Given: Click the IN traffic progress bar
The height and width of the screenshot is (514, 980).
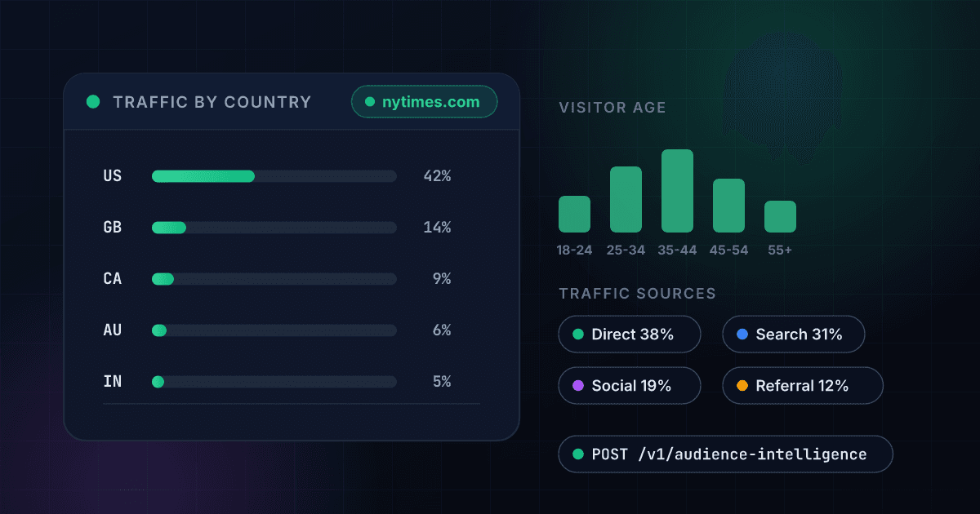Looking at the screenshot, I should point(274,382).
